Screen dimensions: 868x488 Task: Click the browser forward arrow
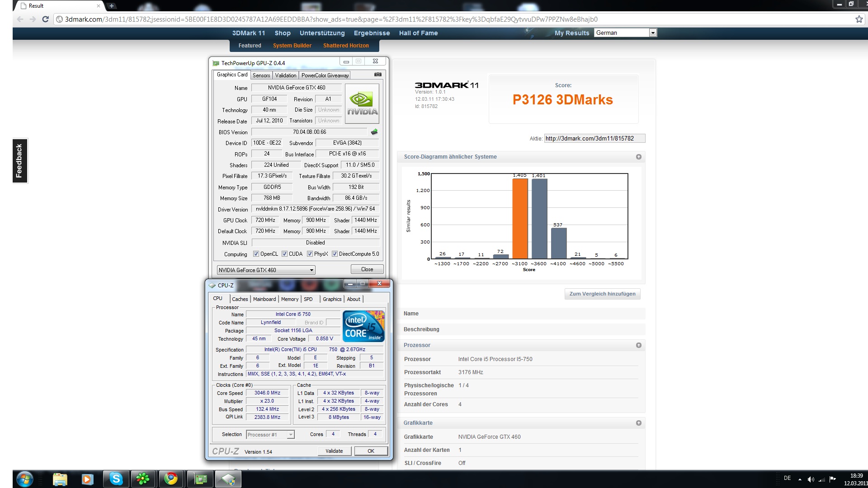tap(33, 19)
